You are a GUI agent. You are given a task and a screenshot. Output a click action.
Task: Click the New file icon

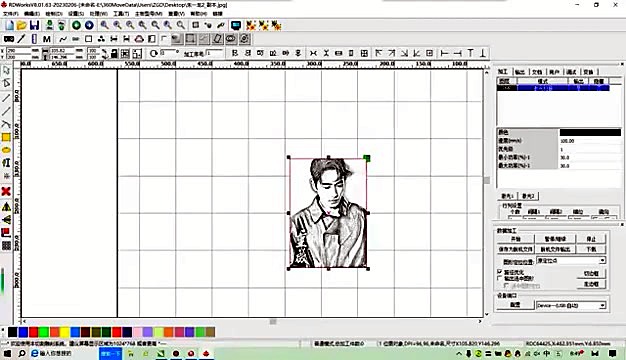[9, 25]
